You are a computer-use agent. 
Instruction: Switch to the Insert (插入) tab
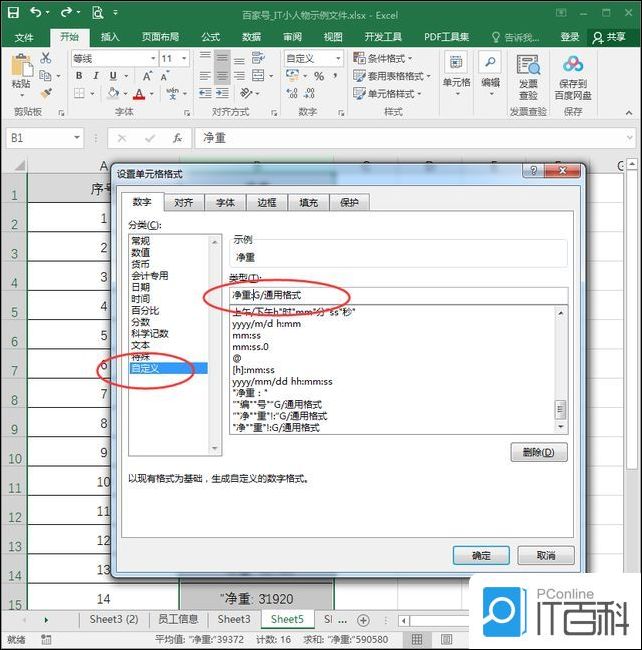[x=110, y=37]
